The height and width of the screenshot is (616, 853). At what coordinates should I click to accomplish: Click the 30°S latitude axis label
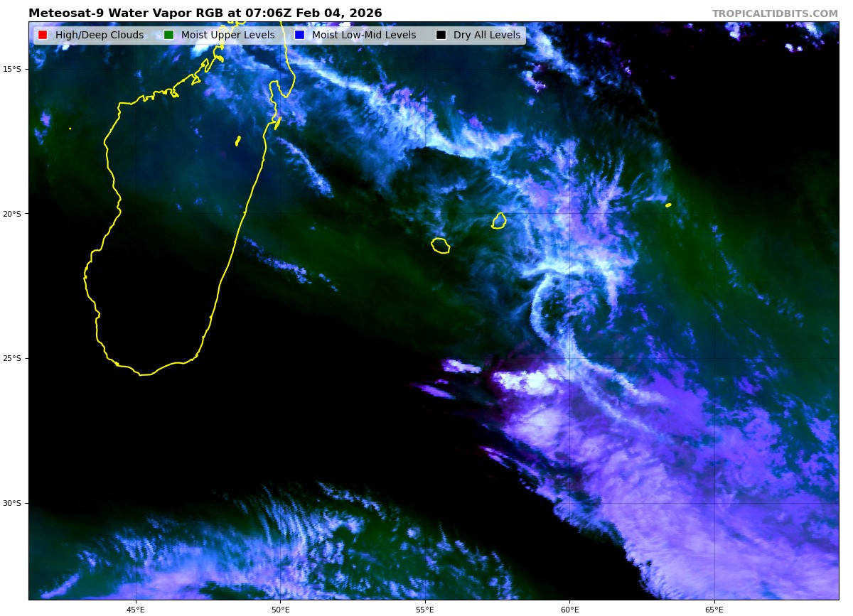click(x=11, y=503)
